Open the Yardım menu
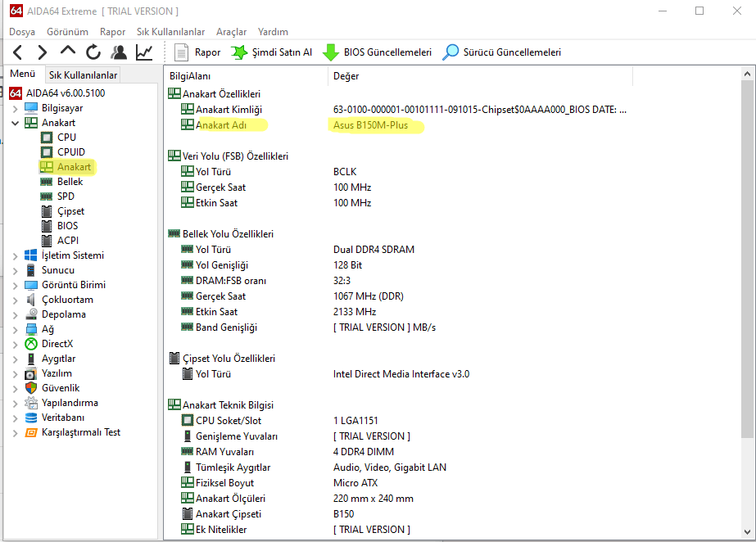Viewport: 756px width, 542px height. point(273,32)
